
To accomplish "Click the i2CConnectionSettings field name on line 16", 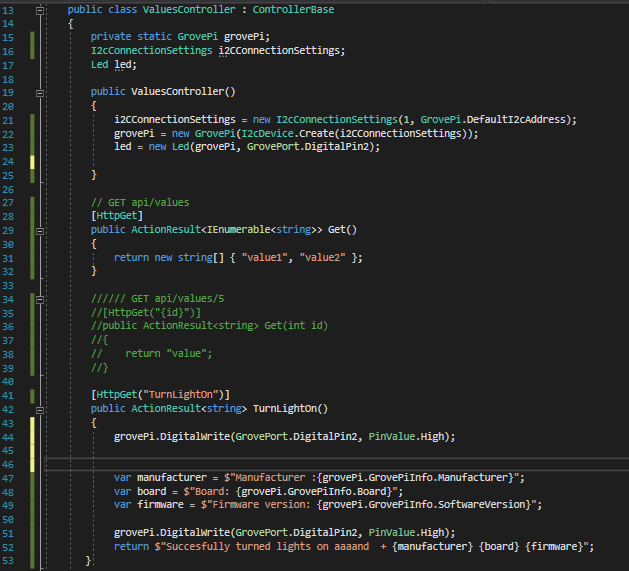I will click(280, 51).
